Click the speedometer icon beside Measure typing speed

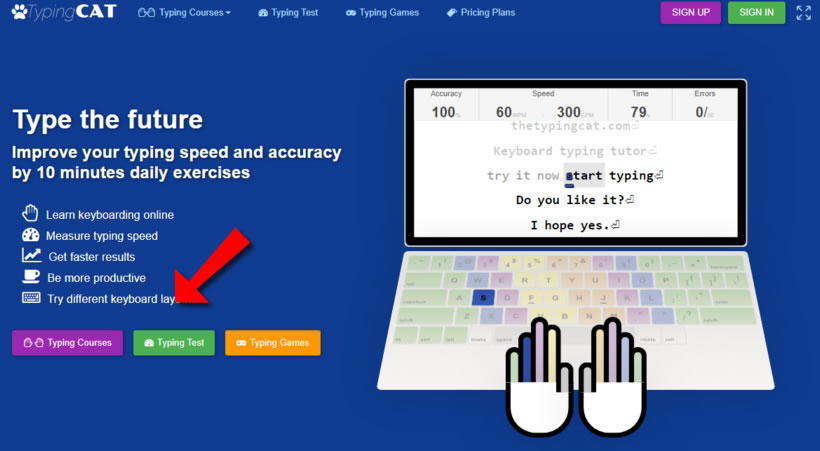[30, 235]
